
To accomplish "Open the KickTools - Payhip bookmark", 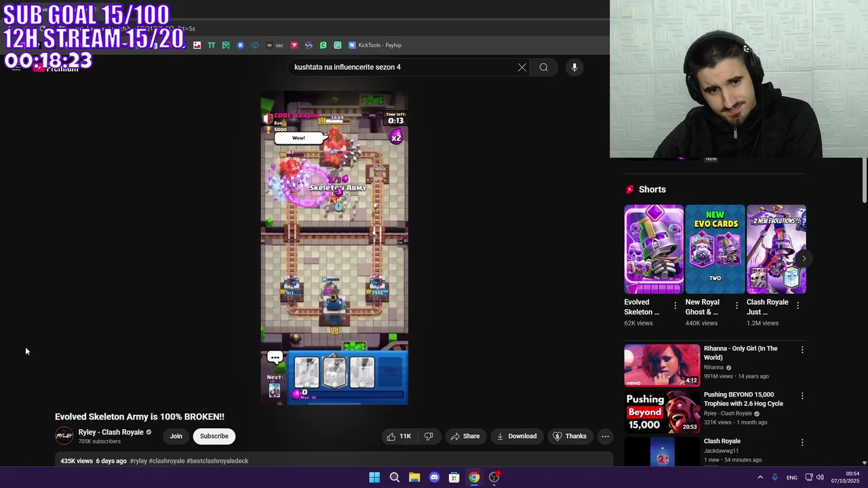I will pos(375,45).
